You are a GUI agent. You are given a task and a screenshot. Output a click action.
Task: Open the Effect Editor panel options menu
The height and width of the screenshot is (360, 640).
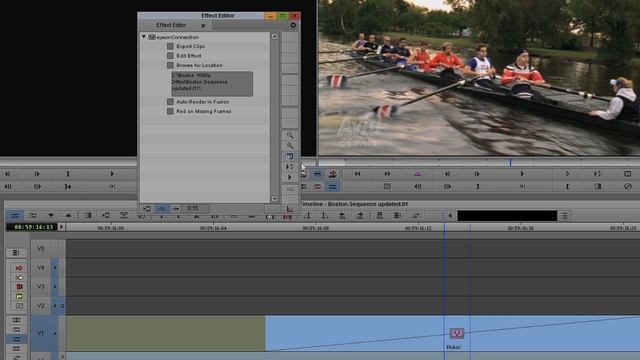[x=293, y=25]
